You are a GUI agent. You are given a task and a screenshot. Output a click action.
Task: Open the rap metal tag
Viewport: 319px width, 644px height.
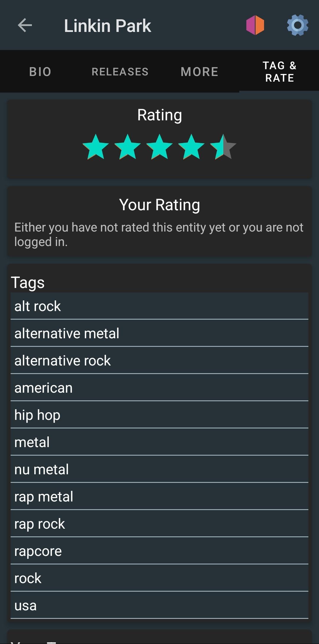pyautogui.click(x=159, y=496)
